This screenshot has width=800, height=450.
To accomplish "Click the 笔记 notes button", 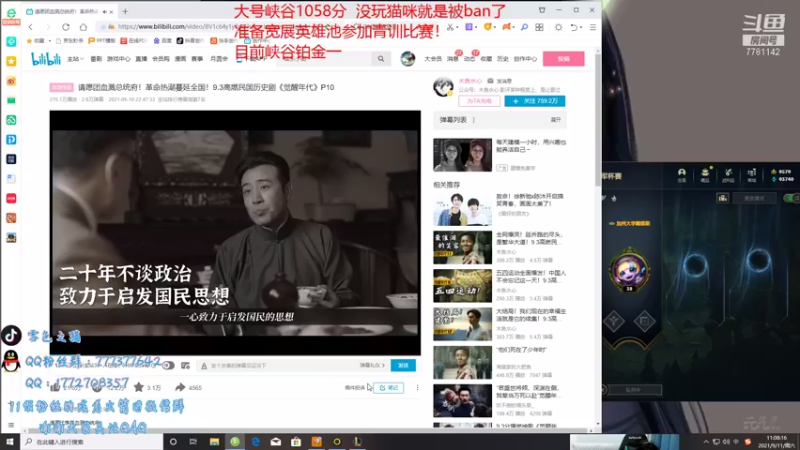I will 389,388.
